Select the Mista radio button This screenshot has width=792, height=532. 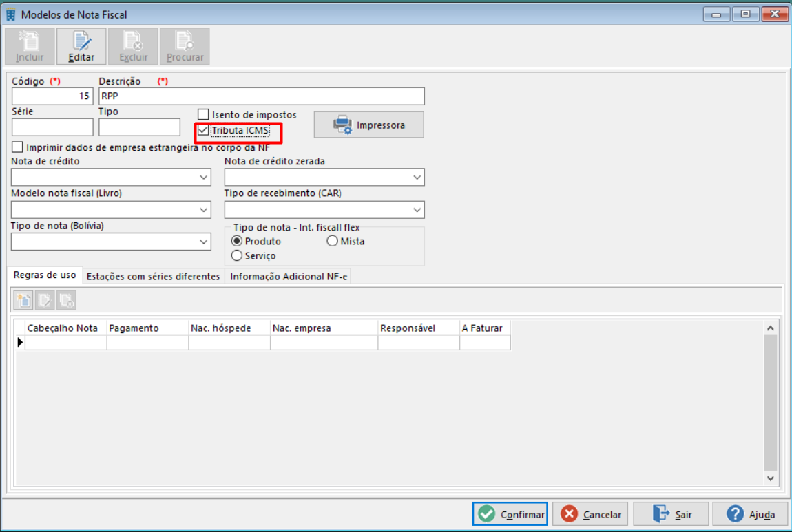332,242
